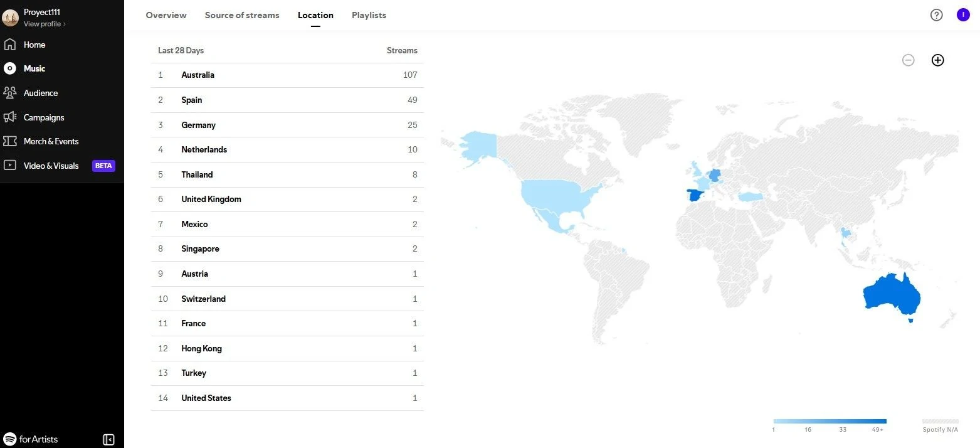This screenshot has width=980, height=448.
Task: Collapse the sidebar panel
Action: pos(108,439)
